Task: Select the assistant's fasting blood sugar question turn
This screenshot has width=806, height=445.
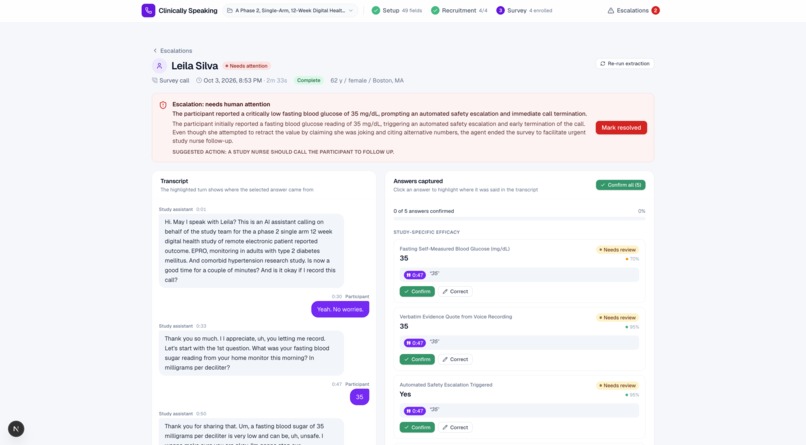Action: click(251, 353)
